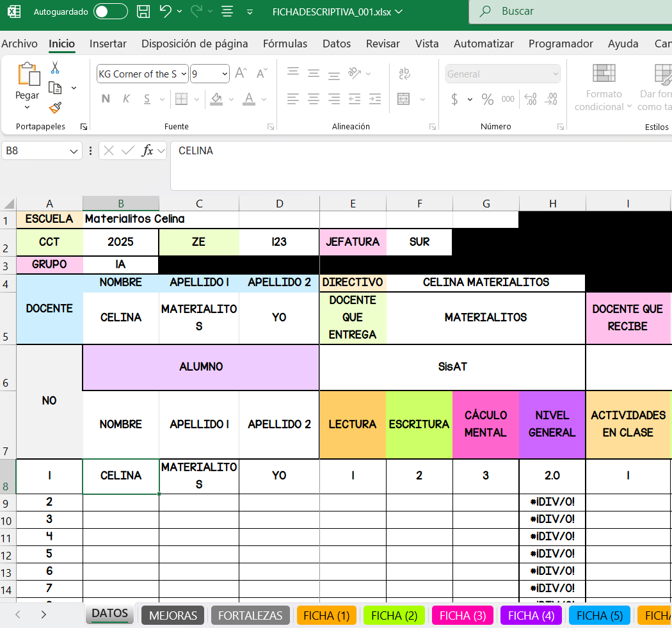Switch to the Insertar ribbon tab

(108, 44)
